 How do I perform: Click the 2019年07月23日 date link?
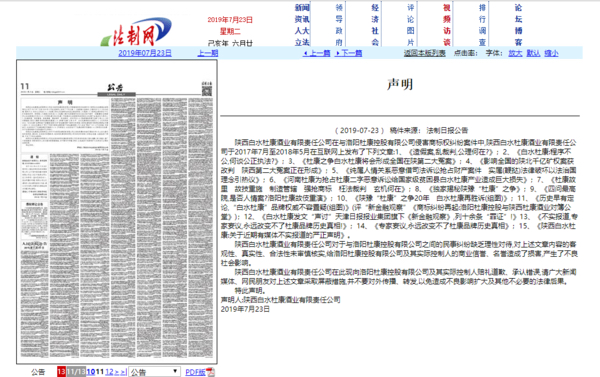145,53
